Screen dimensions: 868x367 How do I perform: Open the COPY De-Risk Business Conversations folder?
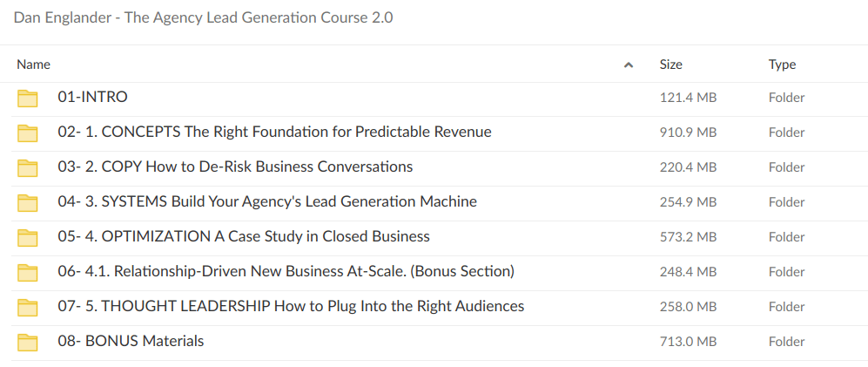click(x=235, y=167)
